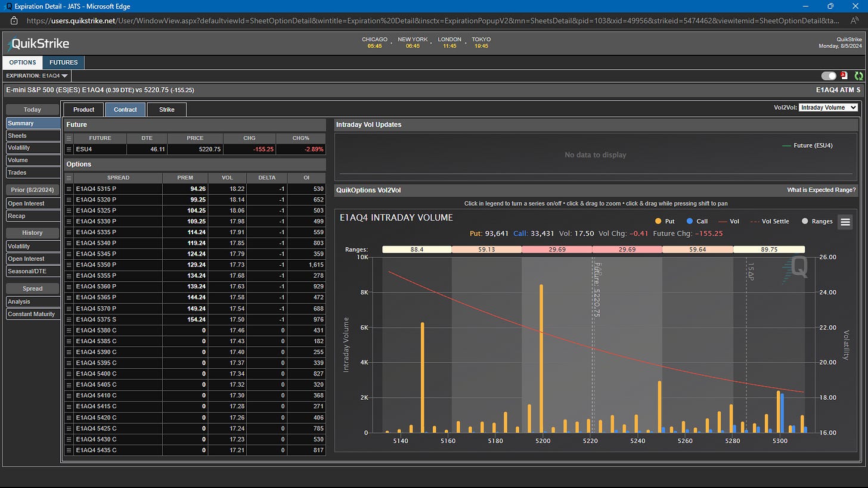Open the chart hamburger menu
This screenshot has height=488, width=868.
(x=845, y=222)
